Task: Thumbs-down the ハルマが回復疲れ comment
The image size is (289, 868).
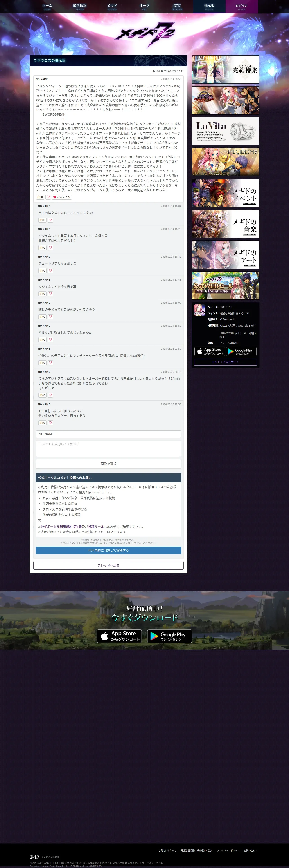Action: coord(50,340)
